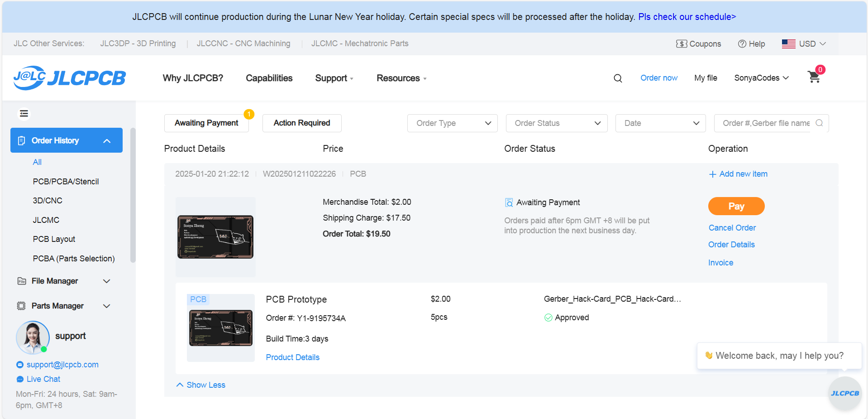Open JLCCNC - CNC Machining link
868x419 pixels.
point(243,43)
